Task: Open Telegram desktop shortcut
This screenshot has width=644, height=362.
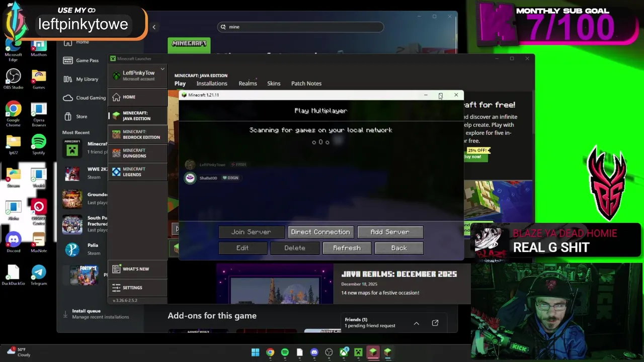Action: [39, 276]
